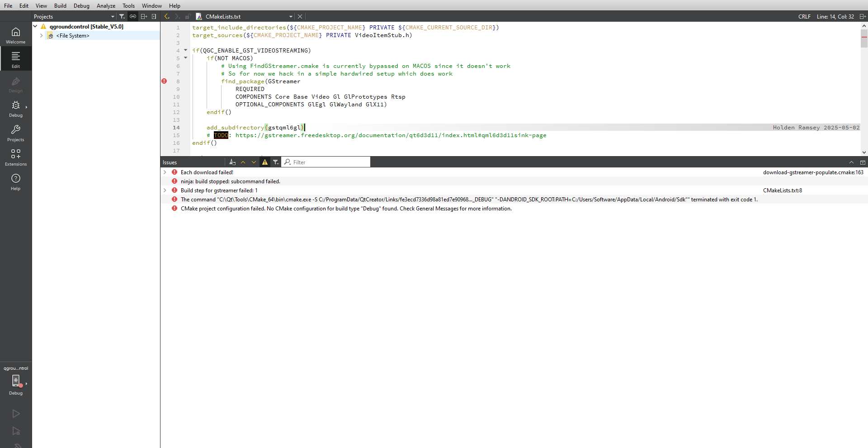Image resolution: width=868 pixels, height=448 pixels.
Task: Click the editor vertical scrollbar handle
Action: 864,38
